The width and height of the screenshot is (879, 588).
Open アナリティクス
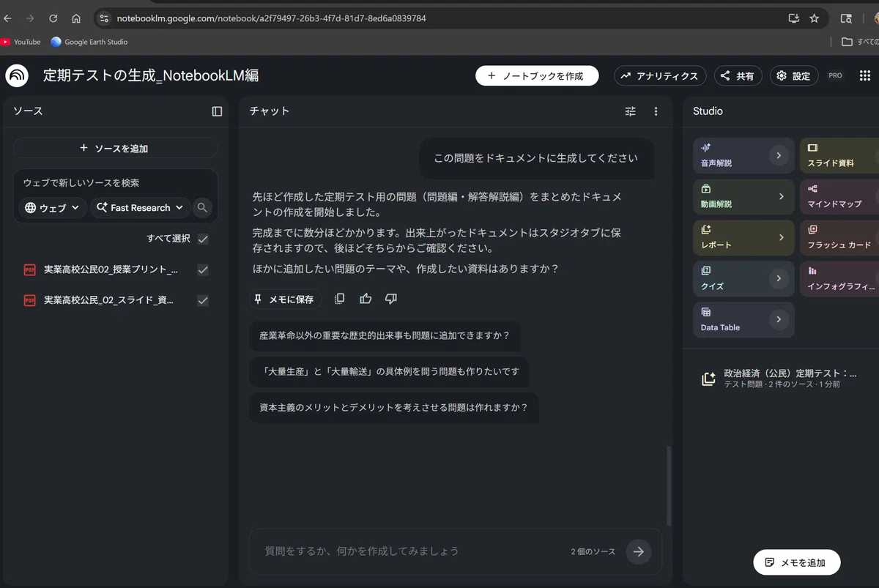[x=660, y=75]
